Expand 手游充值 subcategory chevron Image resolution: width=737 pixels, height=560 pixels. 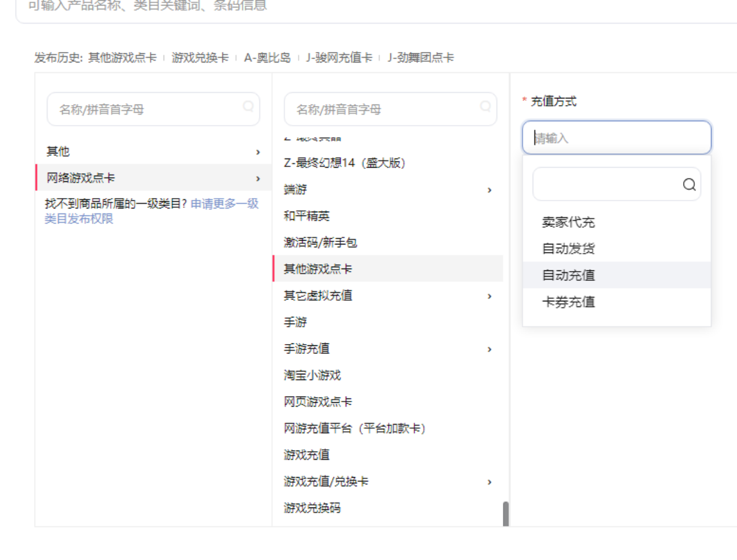click(x=489, y=350)
